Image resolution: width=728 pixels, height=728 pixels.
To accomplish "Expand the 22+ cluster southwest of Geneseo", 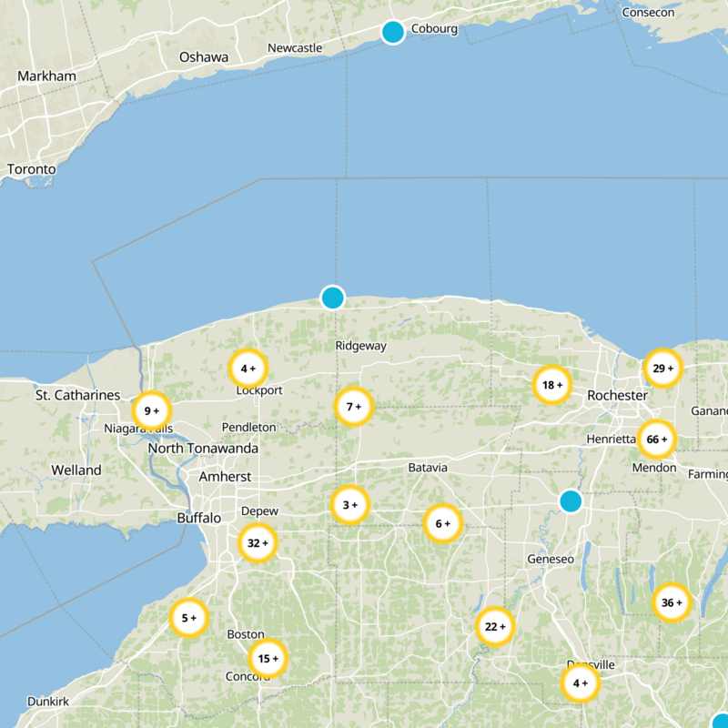I will [495, 627].
